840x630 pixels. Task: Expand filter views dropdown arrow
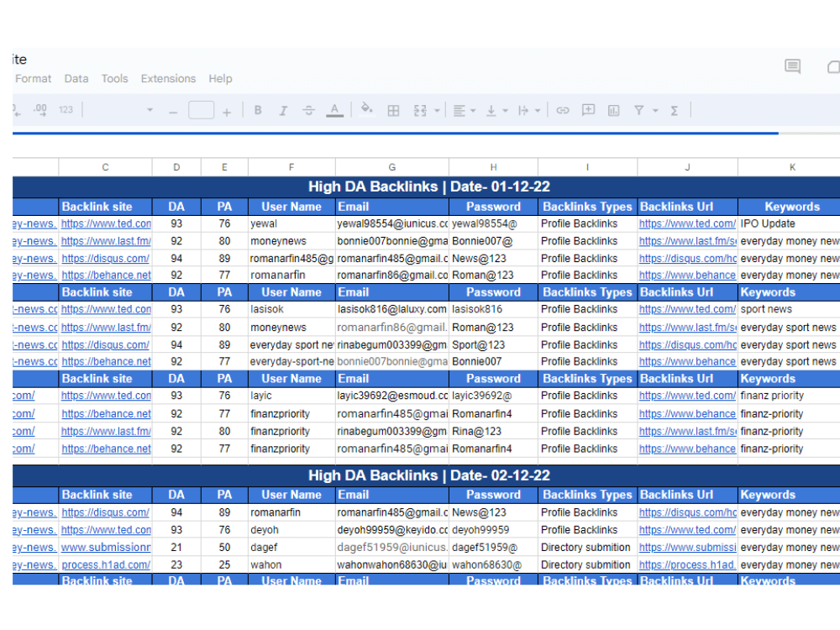click(x=655, y=111)
